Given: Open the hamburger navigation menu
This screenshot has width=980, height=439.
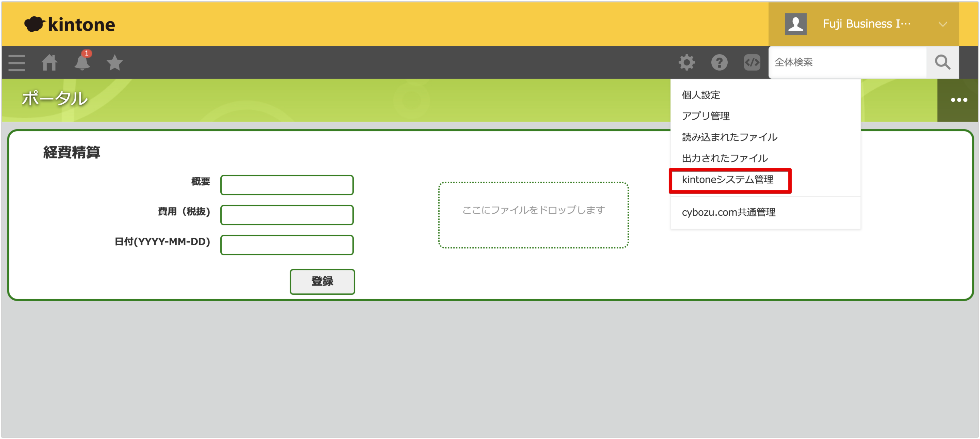Looking at the screenshot, I should pyautogui.click(x=16, y=63).
